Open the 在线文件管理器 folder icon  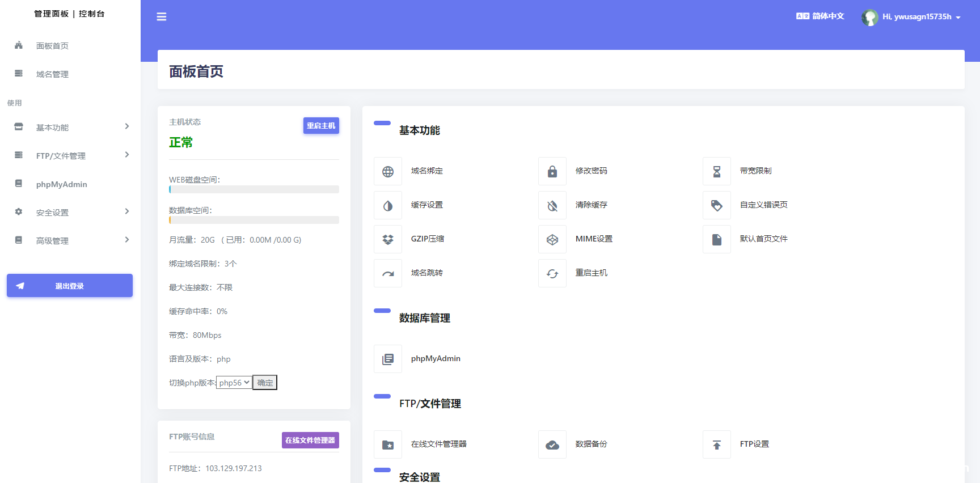coord(388,444)
